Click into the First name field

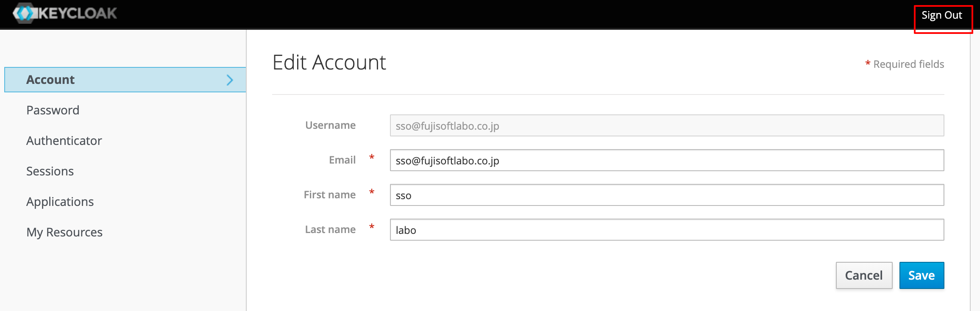coord(666,195)
